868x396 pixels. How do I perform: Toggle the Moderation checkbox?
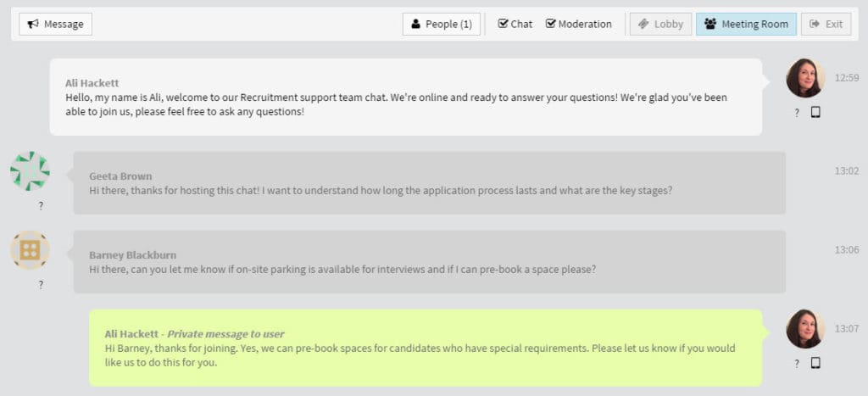pyautogui.click(x=578, y=25)
